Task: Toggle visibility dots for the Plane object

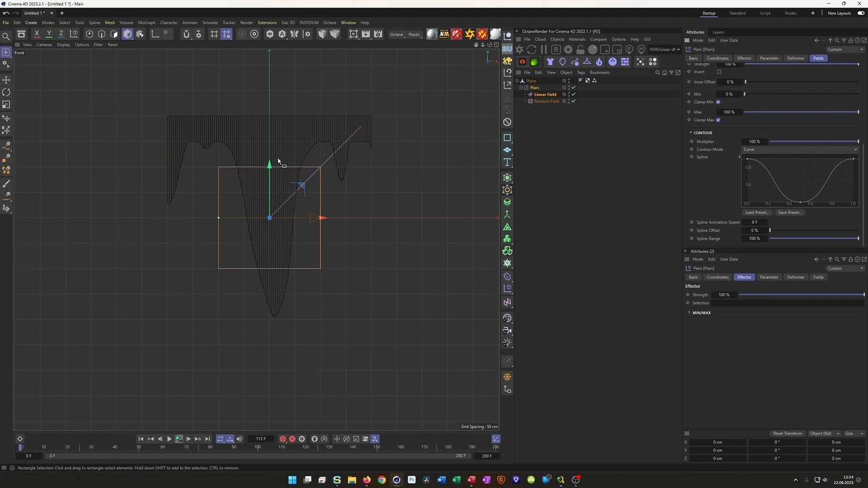Action: [x=569, y=81]
